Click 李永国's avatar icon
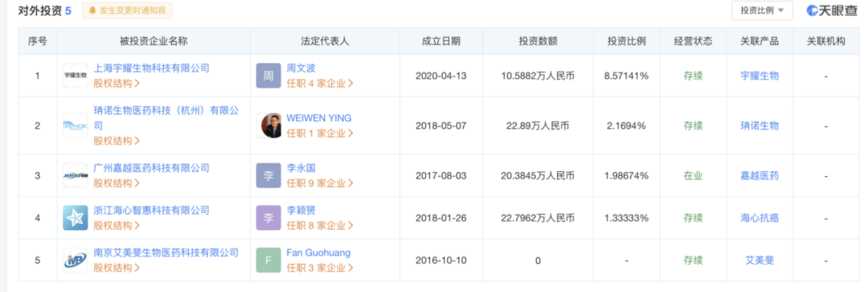Image resolution: width=868 pixels, height=292 pixels. click(268, 175)
